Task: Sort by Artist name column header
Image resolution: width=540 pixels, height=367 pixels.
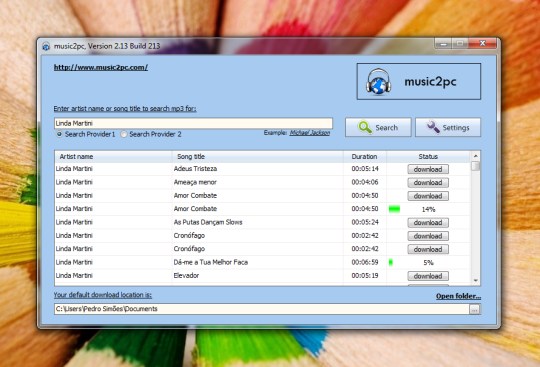Action: [113, 157]
